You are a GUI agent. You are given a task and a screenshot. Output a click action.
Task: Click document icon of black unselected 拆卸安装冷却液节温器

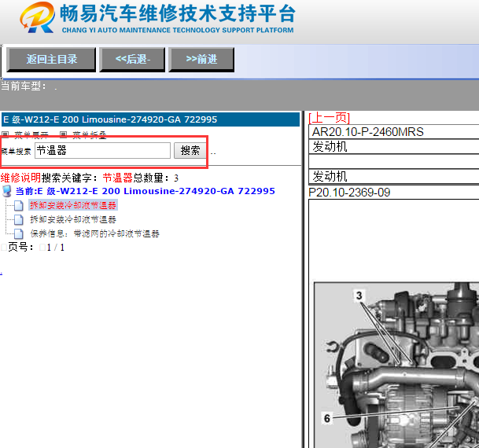[19, 219]
